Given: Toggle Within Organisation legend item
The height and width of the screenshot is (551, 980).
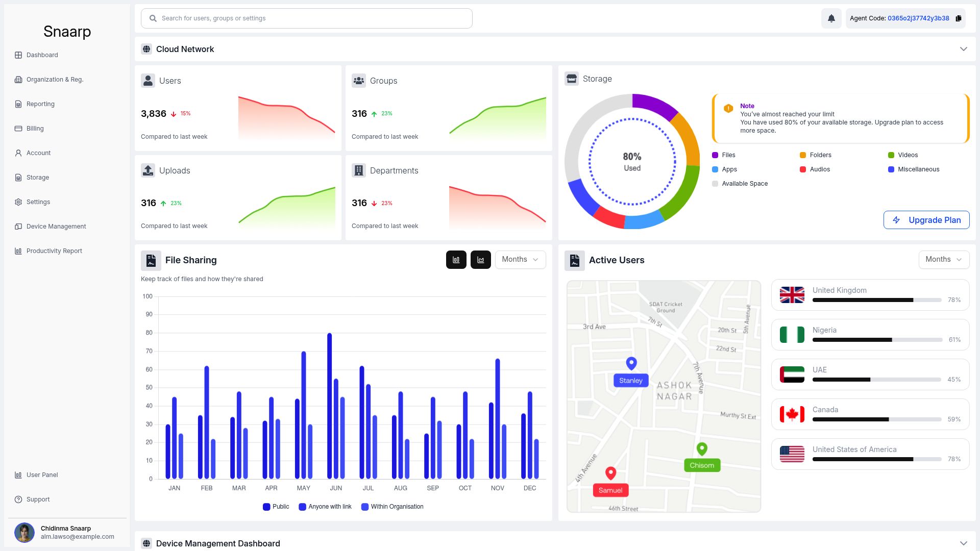Looking at the screenshot, I should [393, 507].
